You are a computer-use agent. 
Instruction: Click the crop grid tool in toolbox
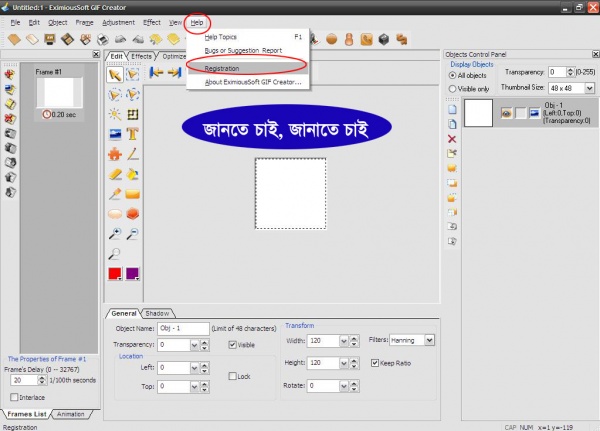click(x=132, y=114)
